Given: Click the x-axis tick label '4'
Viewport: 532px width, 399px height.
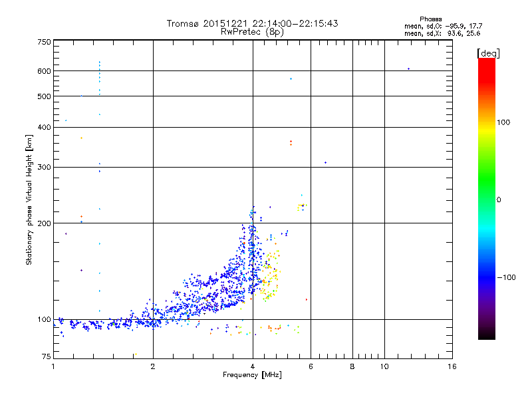Looking at the screenshot, I should coord(253,366).
